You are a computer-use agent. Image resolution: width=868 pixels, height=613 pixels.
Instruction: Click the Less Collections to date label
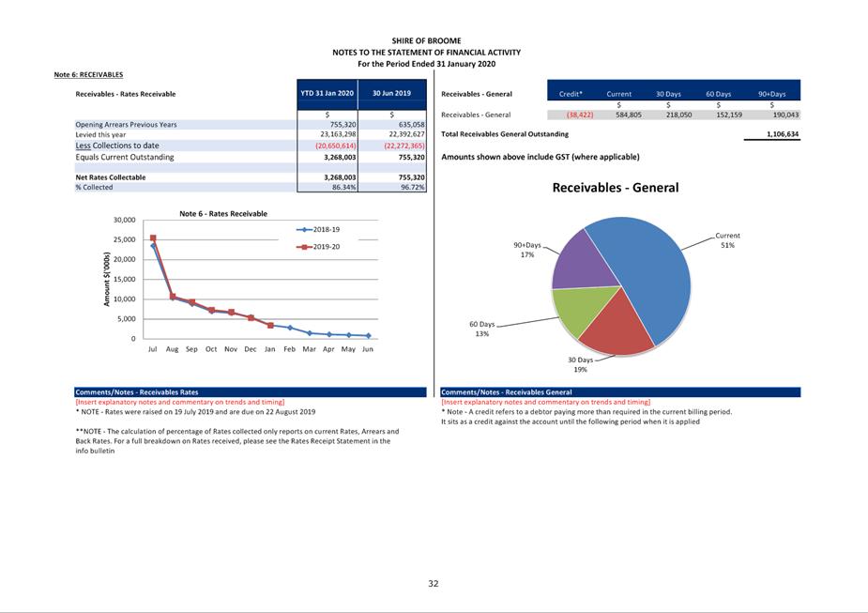click(117, 146)
